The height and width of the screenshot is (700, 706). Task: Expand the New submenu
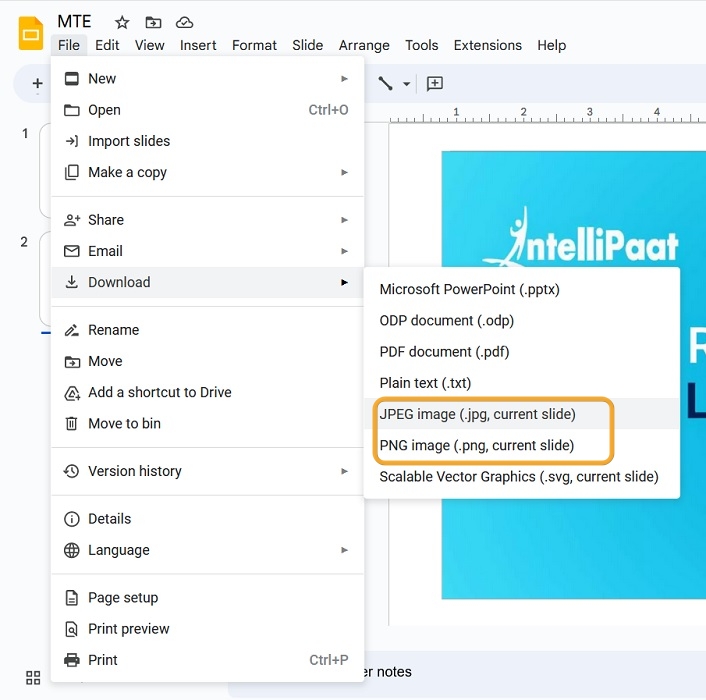(x=207, y=79)
